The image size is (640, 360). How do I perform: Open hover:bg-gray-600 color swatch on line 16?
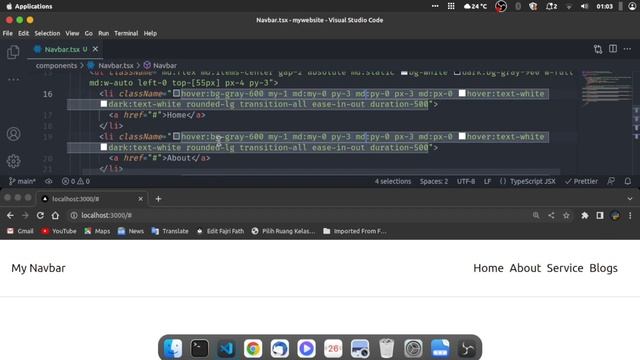[176, 93]
